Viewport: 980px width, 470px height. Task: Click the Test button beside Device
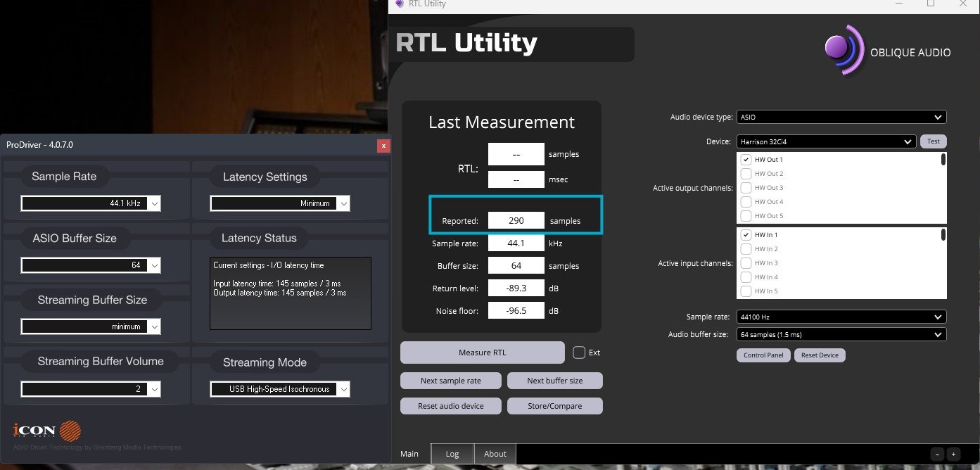[x=933, y=141]
